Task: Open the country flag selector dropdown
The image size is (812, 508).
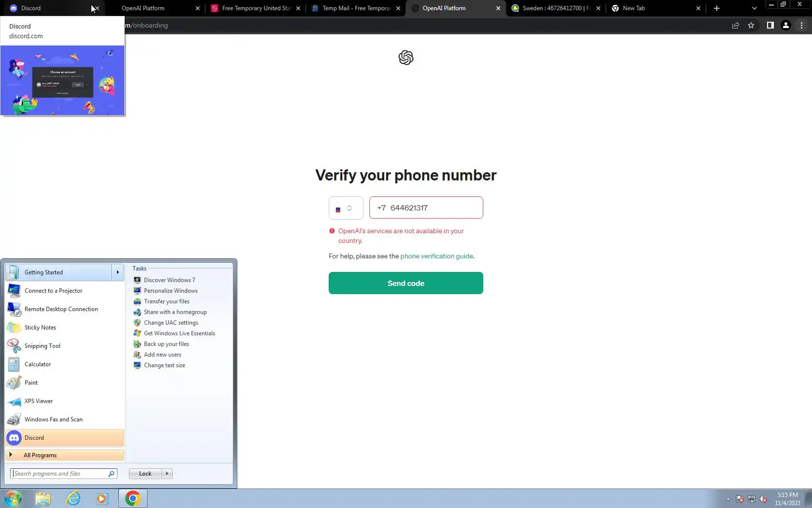Action: point(346,208)
